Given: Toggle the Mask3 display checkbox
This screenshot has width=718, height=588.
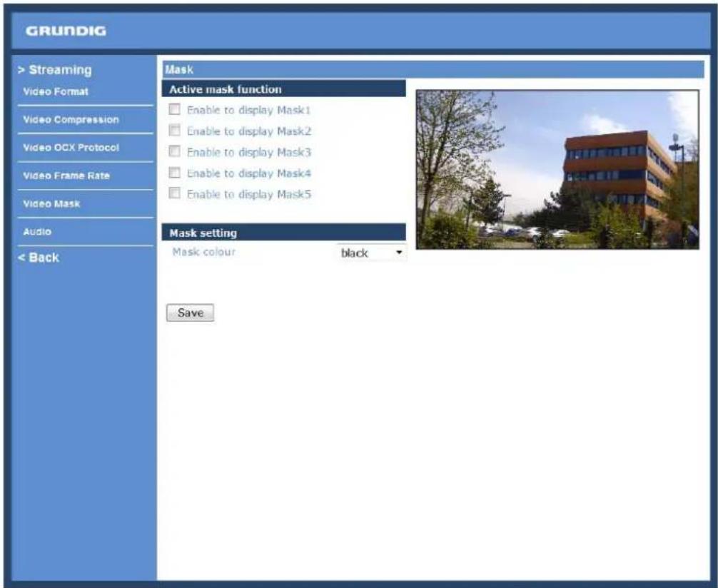Looking at the screenshot, I should click(174, 151).
